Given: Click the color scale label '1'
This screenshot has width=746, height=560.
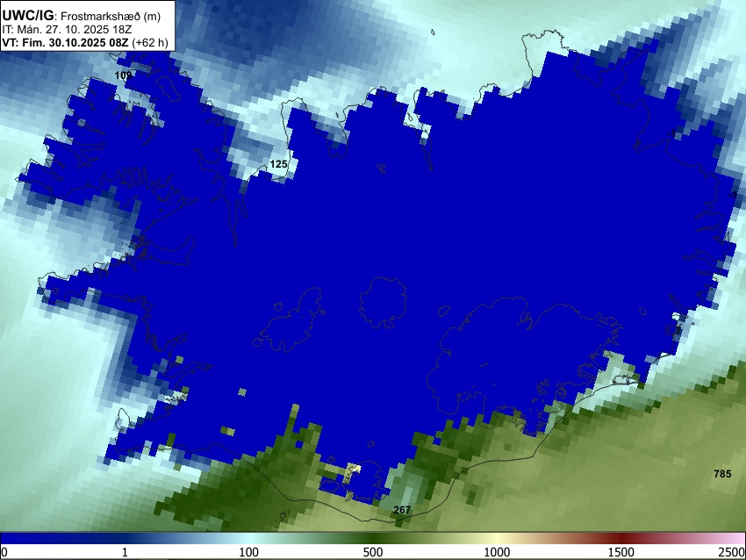Looking at the screenshot, I should click(125, 552).
